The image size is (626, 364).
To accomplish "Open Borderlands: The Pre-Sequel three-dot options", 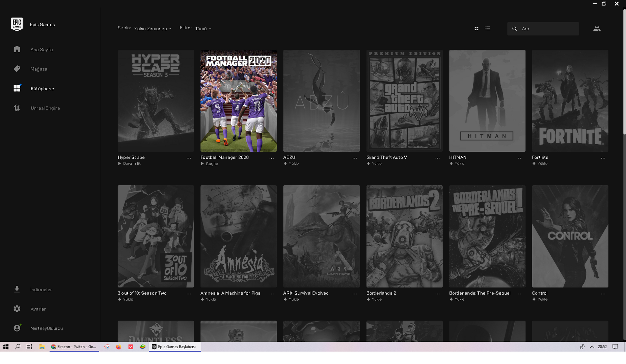I will point(520,294).
